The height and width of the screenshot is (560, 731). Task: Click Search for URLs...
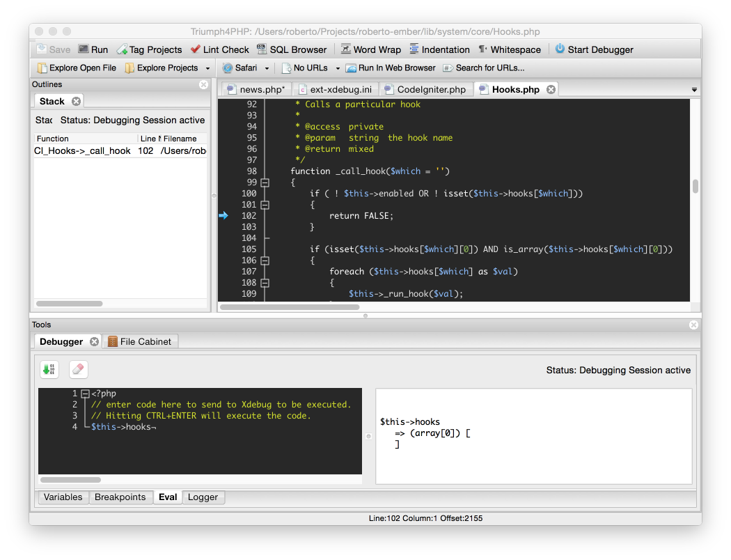coord(484,68)
